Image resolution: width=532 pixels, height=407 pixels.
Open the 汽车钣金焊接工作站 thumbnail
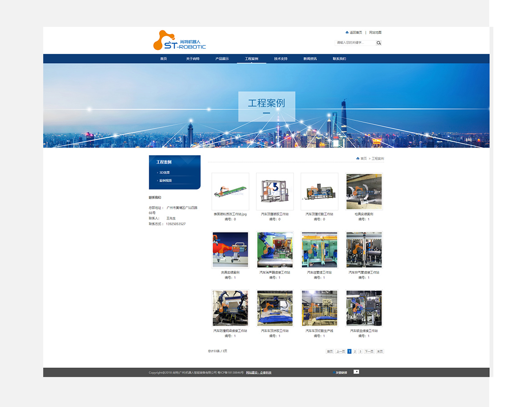click(364, 308)
